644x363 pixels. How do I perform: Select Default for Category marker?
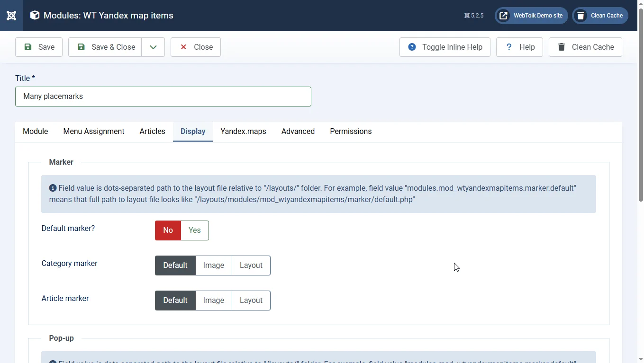click(x=175, y=266)
